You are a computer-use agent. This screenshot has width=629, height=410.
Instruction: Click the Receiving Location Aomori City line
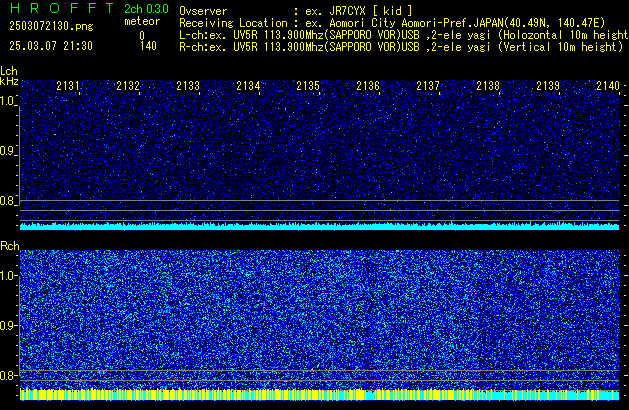pos(392,23)
